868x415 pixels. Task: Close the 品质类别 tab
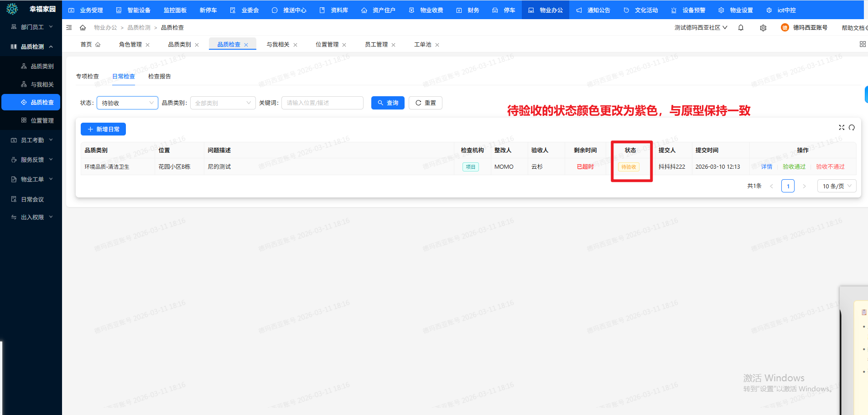pos(197,45)
